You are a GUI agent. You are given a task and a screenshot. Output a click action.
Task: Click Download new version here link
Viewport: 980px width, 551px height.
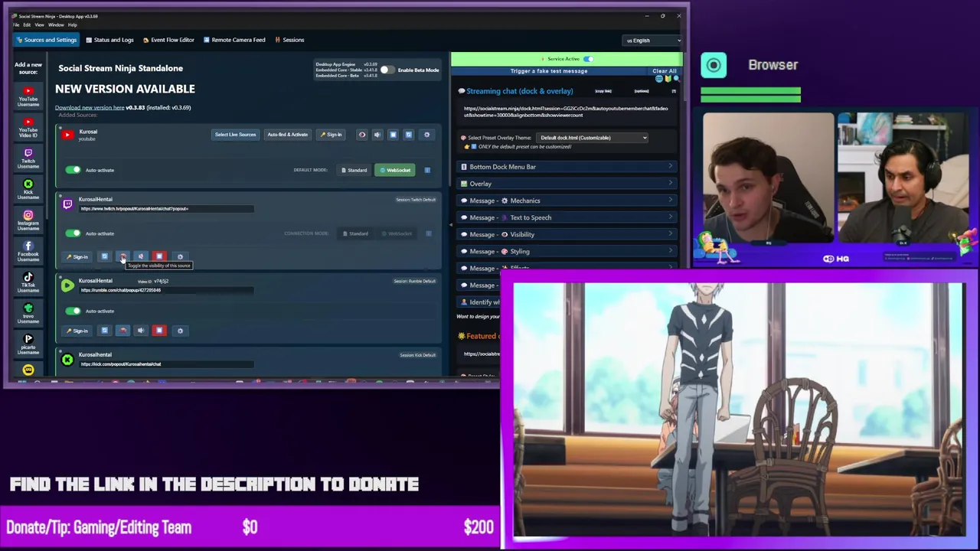coord(90,107)
